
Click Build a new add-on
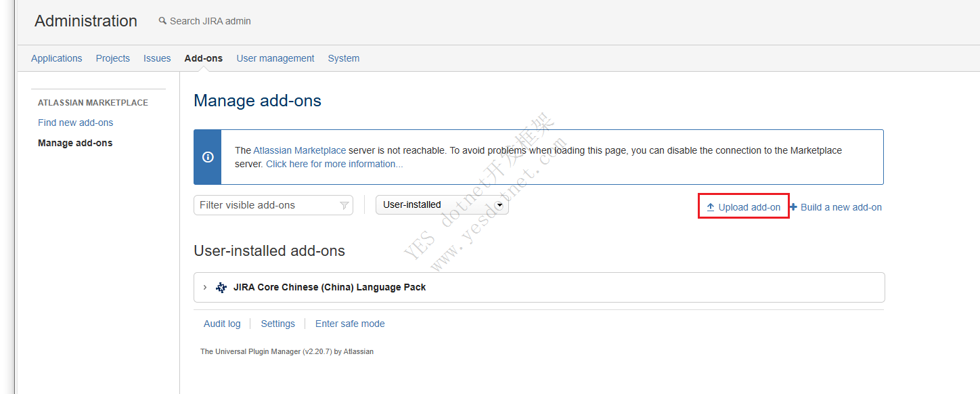coord(841,207)
